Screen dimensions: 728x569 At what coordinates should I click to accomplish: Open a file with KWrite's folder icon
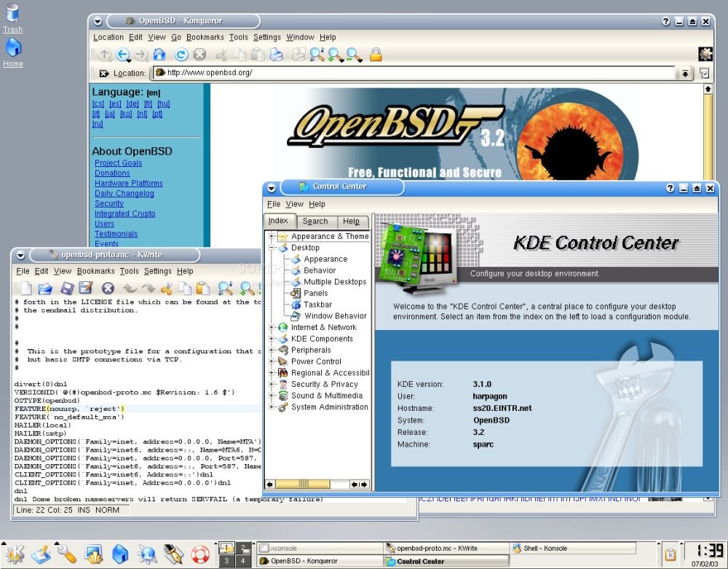click(45, 289)
